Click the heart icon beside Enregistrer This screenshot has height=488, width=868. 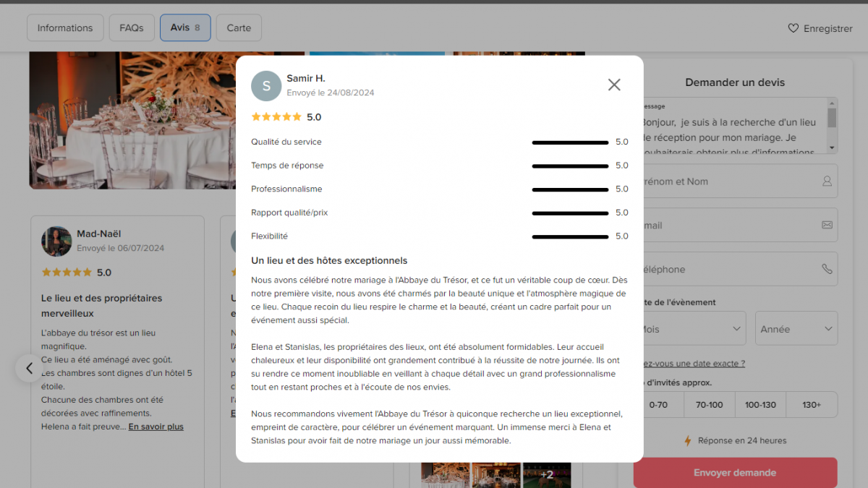(793, 28)
